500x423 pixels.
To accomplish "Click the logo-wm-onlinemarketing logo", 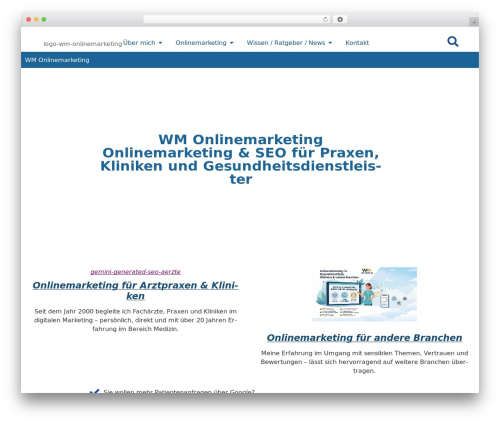I will click(x=83, y=44).
